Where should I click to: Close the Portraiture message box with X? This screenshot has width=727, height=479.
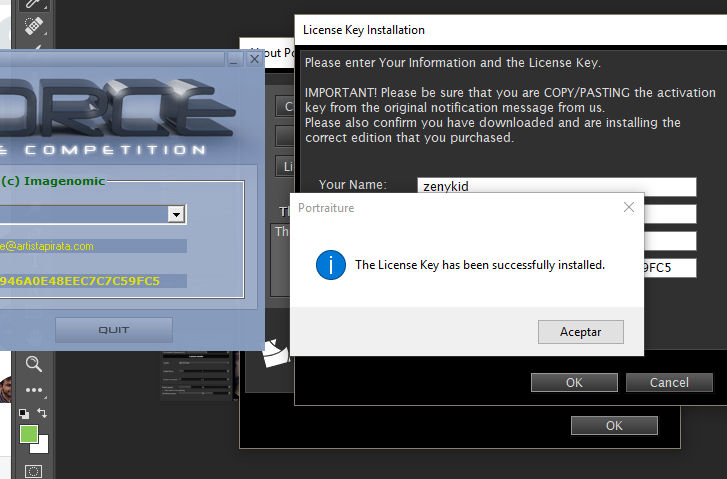pos(629,207)
